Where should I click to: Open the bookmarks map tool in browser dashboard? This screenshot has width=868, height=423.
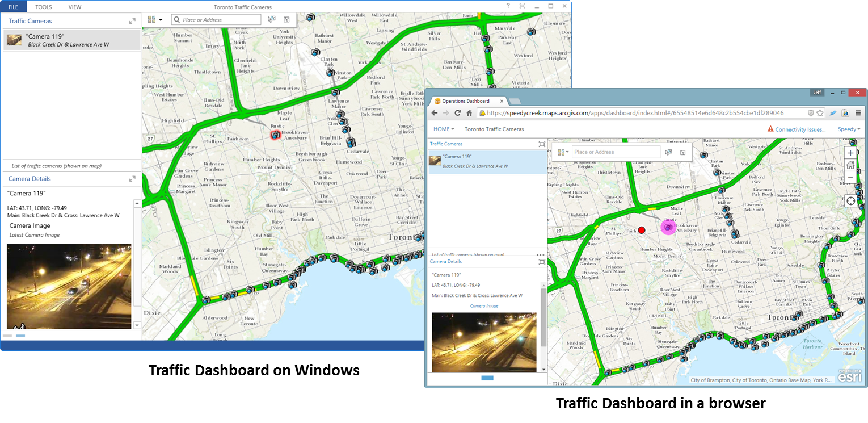[x=683, y=152]
